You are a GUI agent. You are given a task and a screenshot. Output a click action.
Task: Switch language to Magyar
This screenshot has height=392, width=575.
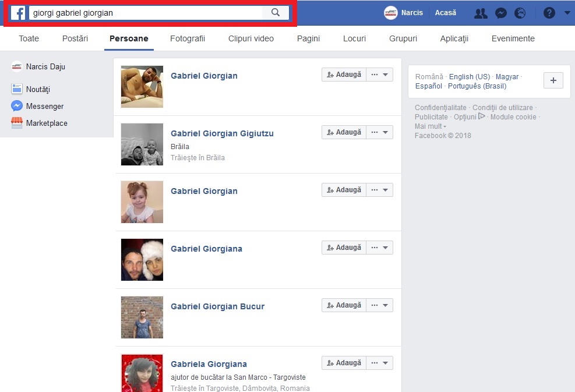507,77
